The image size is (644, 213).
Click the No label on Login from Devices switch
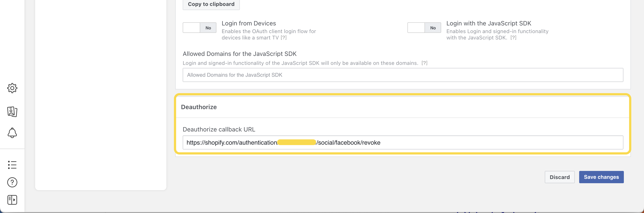pyautogui.click(x=208, y=27)
